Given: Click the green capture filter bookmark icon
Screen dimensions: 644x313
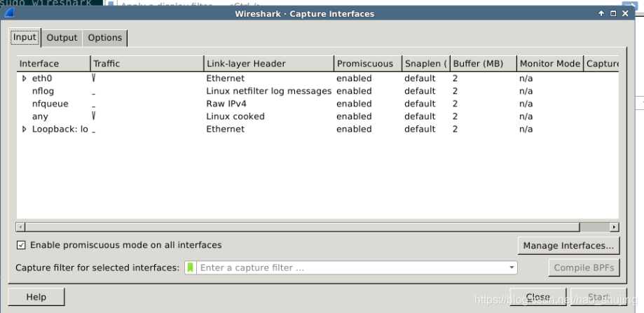Looking at the screenshot, I should 190,267.
